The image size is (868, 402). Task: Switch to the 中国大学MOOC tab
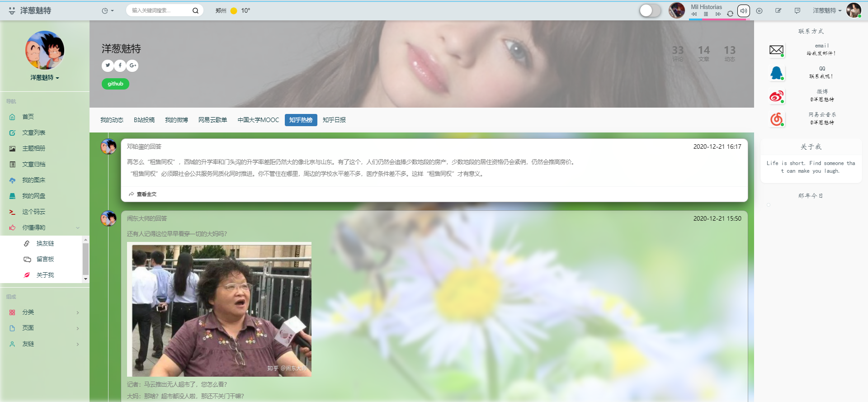[258, 120]
